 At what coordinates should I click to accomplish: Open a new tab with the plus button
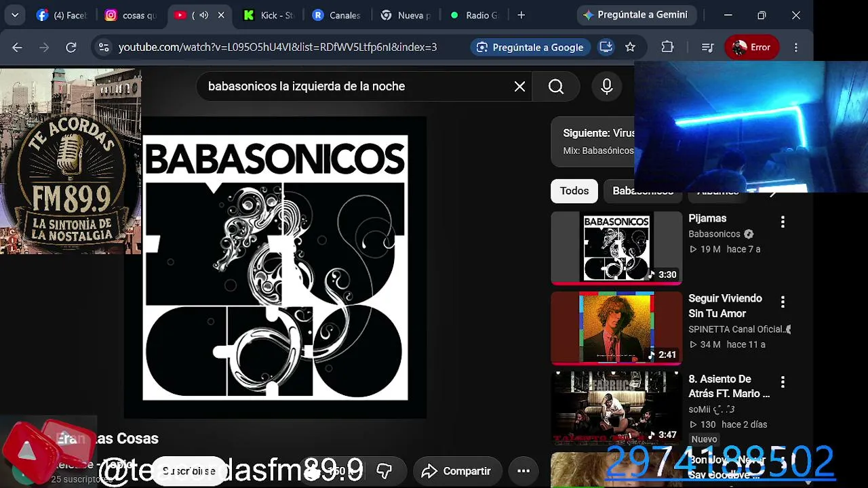(521, 15)
